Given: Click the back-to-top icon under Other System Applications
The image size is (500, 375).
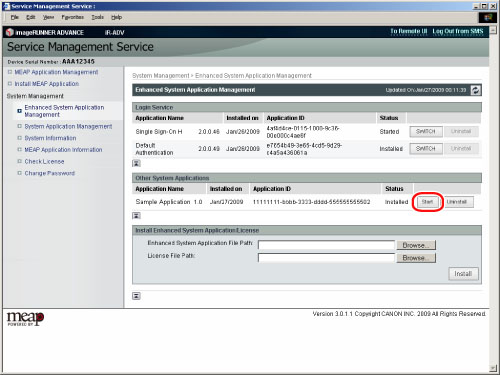Looking at the screenshot, I should 136,216.
